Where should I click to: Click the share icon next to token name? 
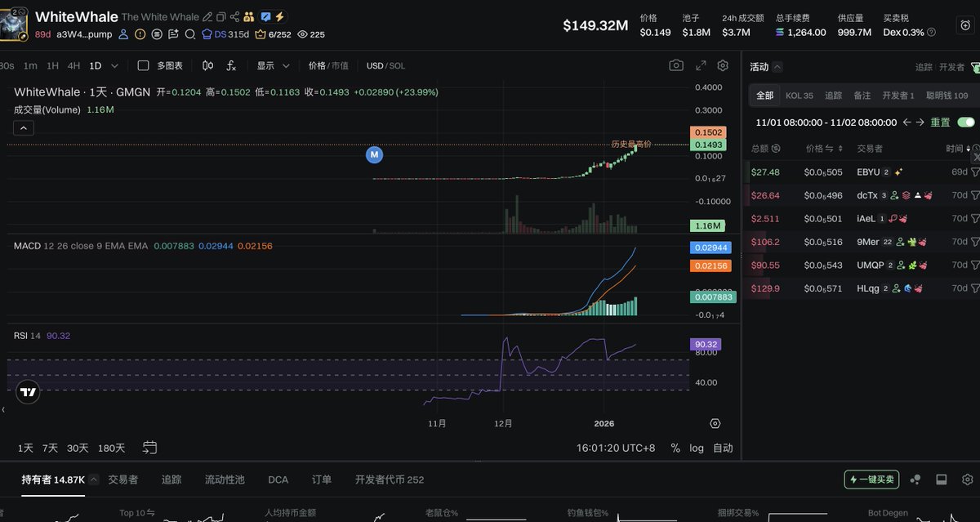click(x=234, y=17)
